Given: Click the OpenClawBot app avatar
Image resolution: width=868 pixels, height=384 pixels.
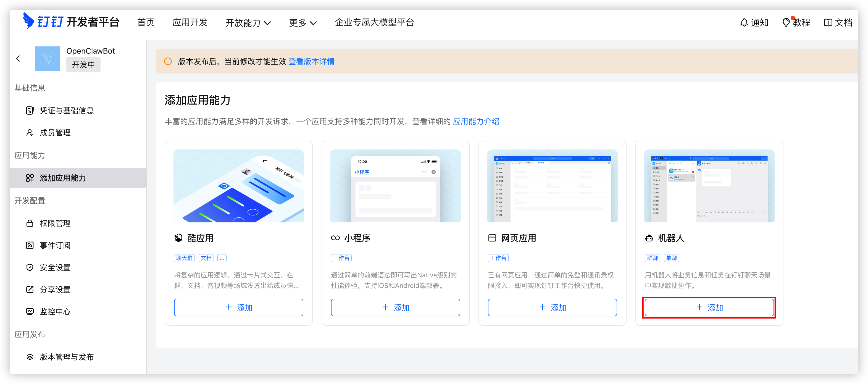Looking at the screenshot, I should coord(48,59).
